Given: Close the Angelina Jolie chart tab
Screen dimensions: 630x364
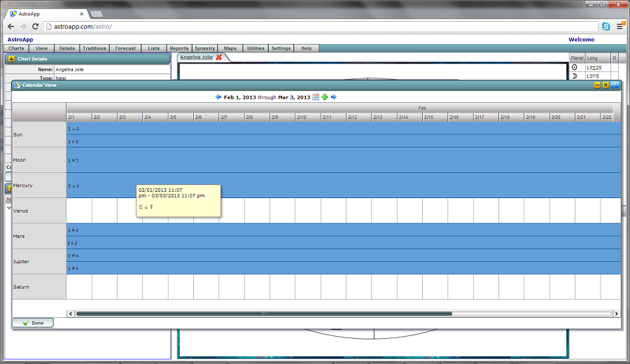Looking at the screenshot, I should click(x=219, y=57).
